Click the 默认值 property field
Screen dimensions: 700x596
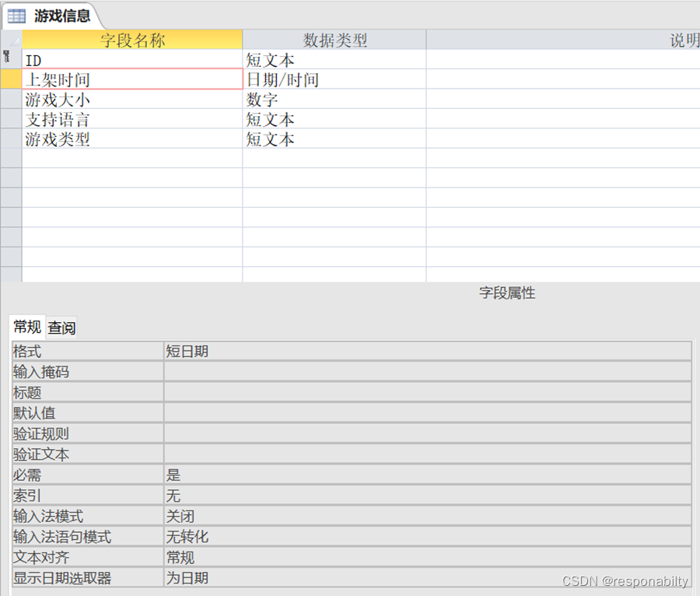coord(428,413)
